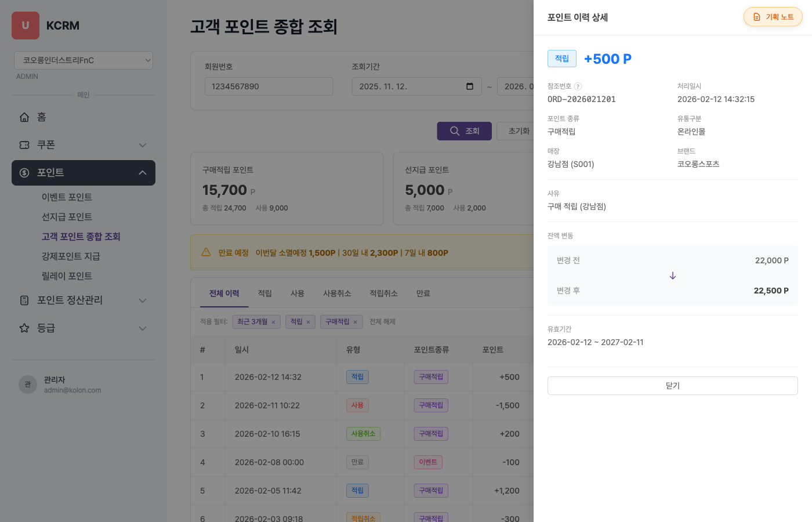Switch to the 사용취소 tab

point(337,293)
